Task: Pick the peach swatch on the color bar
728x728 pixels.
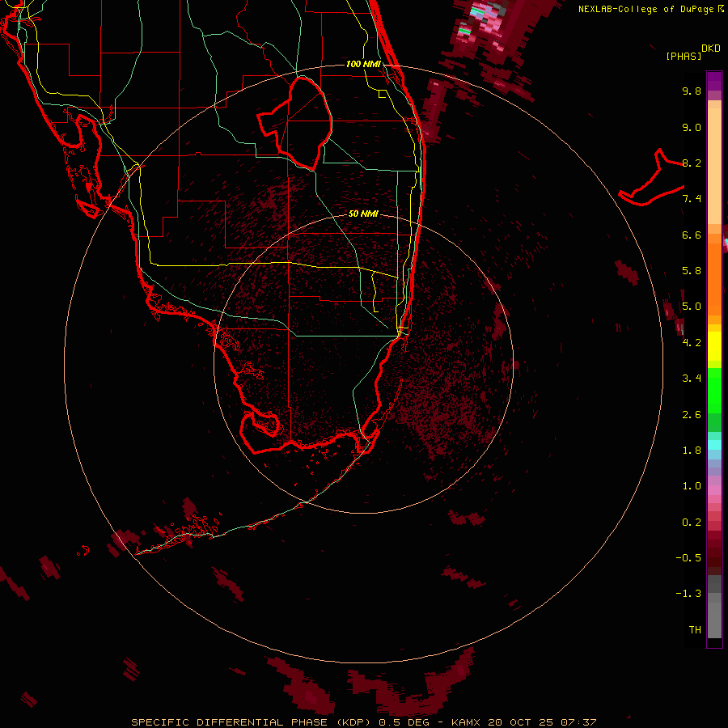Action: point(714,166)
